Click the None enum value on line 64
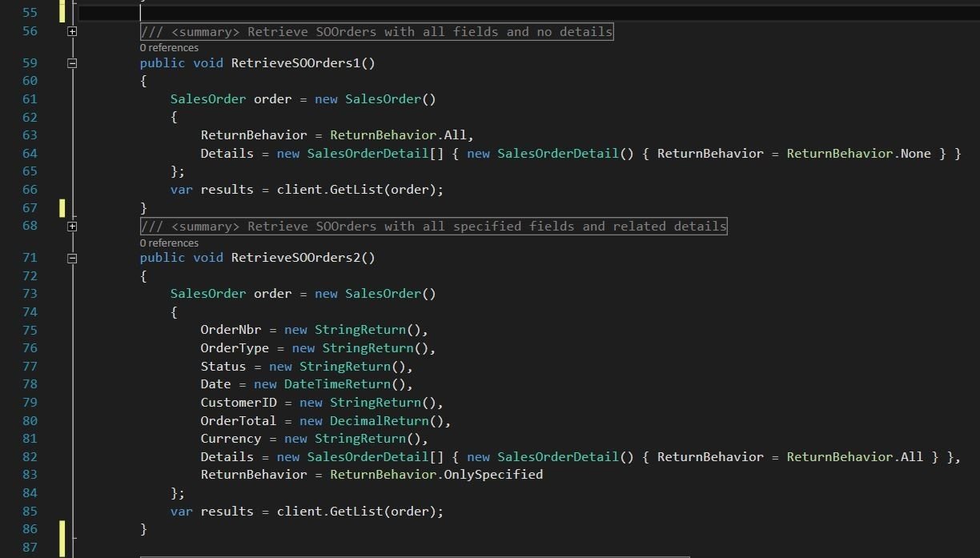Image resolution: width=980 pixels, height=558 pixels. pyautogui.click(x=916, y=153)
